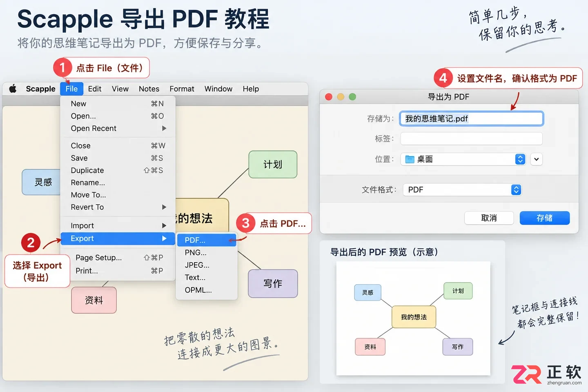This screenshot has height=392, width=588.
Task: Choose Save from the File menu
Action: [118, 158]
